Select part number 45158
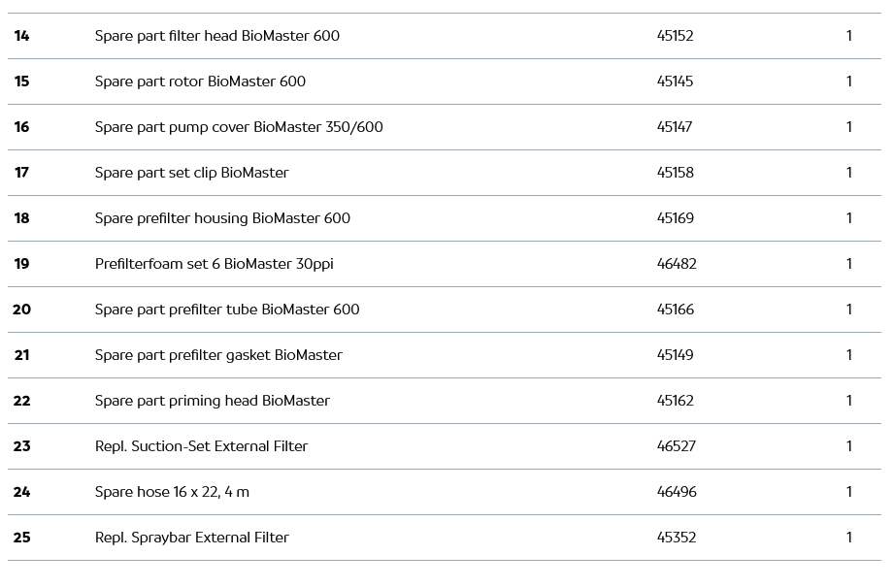 tap(675, 173)
